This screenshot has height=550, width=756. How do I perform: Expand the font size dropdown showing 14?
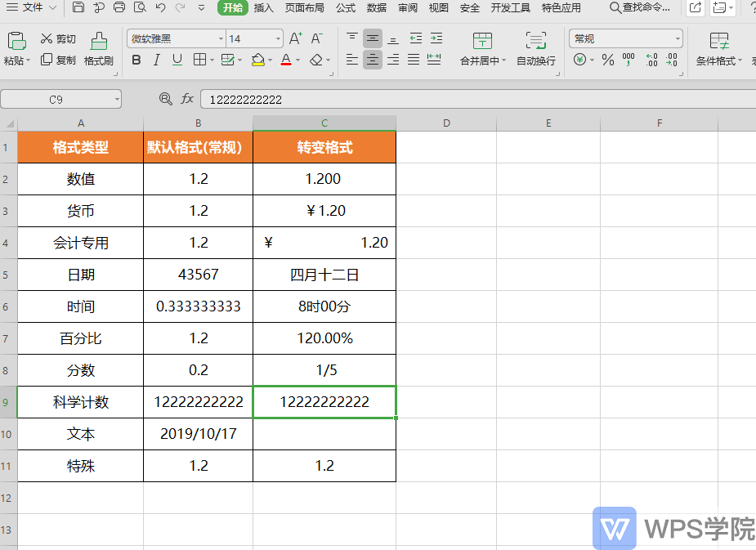tap(278, 38)
